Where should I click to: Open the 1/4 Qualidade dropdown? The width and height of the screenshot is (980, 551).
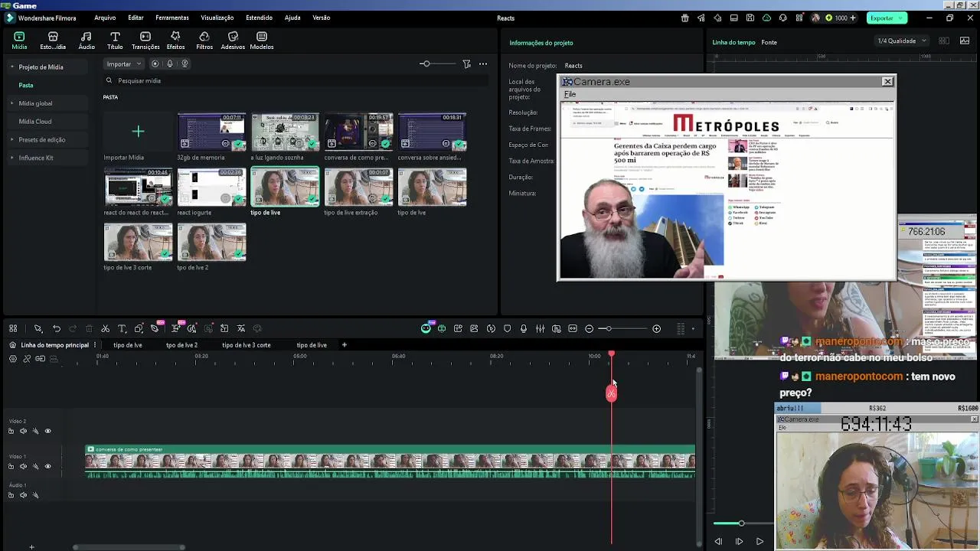click(x=901, y=41)
